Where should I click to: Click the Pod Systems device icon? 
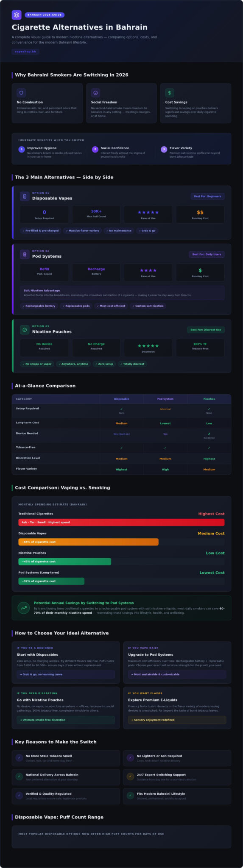pyautogui.click(x=25, y=254)
